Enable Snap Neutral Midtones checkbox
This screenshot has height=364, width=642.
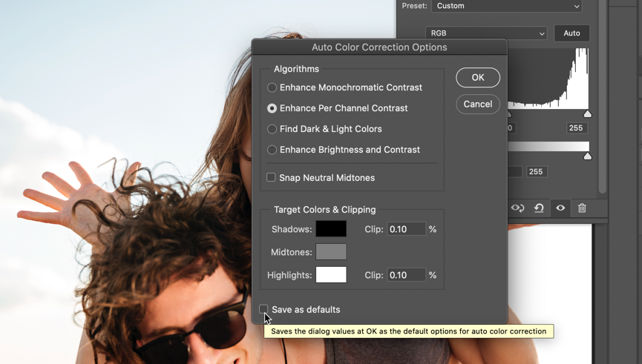[271, 178]
